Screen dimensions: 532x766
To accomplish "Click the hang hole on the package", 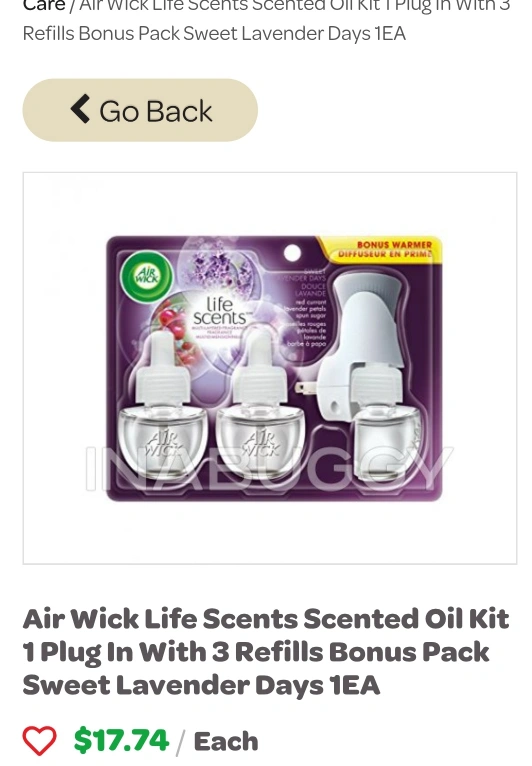I will click(x=292, y=253).
